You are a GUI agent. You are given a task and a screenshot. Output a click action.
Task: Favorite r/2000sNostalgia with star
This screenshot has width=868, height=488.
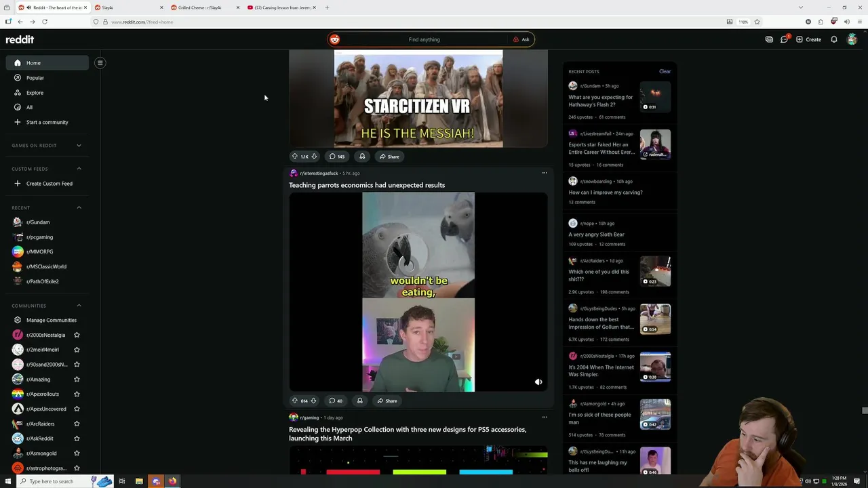pyautogui.click(x=77, y=335)
